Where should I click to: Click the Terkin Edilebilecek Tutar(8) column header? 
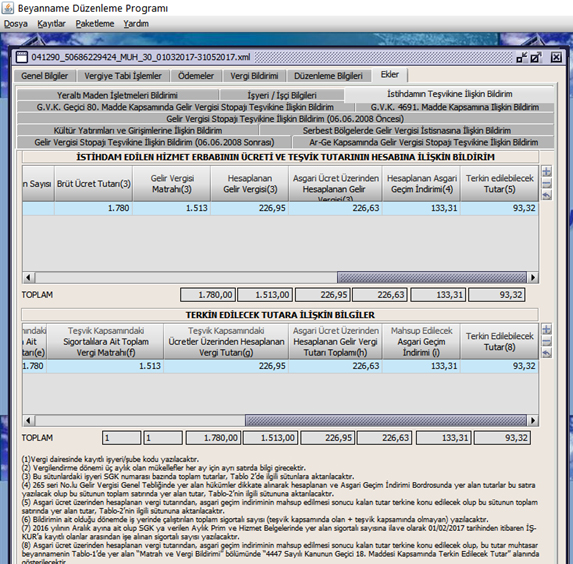click(499, 341)
